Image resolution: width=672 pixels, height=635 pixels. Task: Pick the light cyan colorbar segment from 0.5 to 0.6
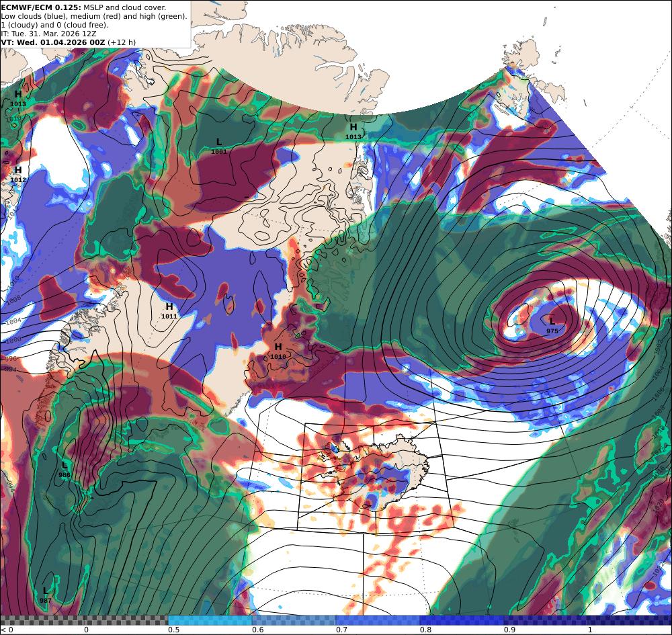pos(210,620)
